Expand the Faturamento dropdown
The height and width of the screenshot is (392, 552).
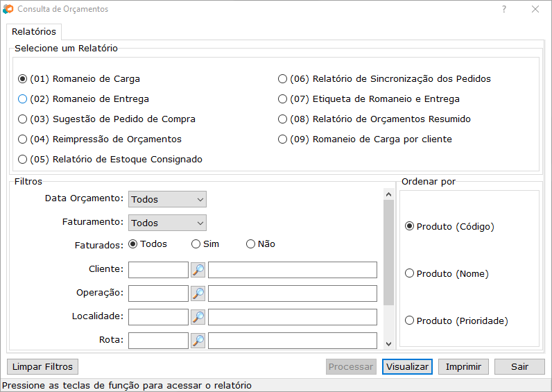pyautogui.click(x=167, y=223)
